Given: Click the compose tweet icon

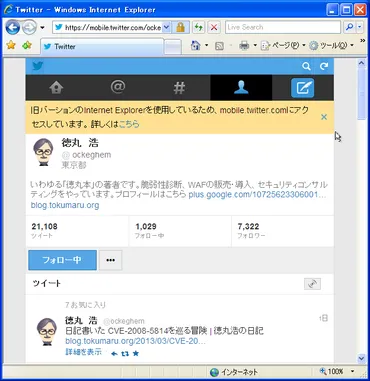Looking at the screenshot, I should pos(303,88).
